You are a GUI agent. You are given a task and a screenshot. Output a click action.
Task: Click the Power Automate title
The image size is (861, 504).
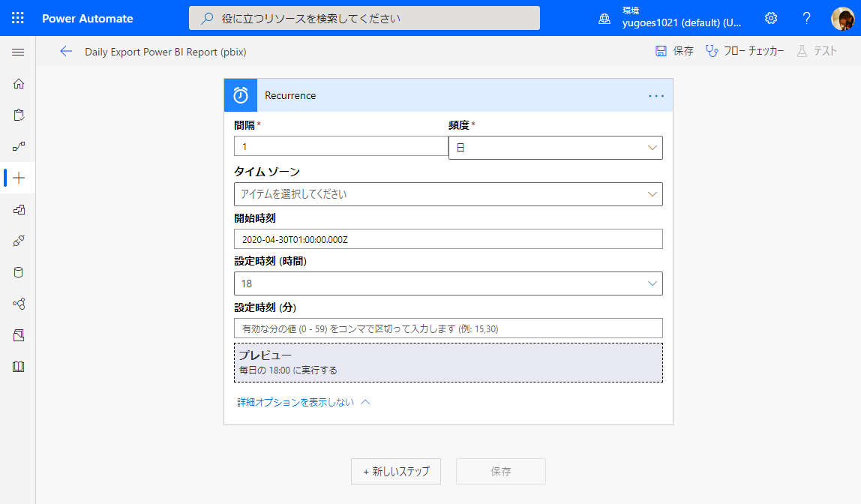tap(88, 18)
